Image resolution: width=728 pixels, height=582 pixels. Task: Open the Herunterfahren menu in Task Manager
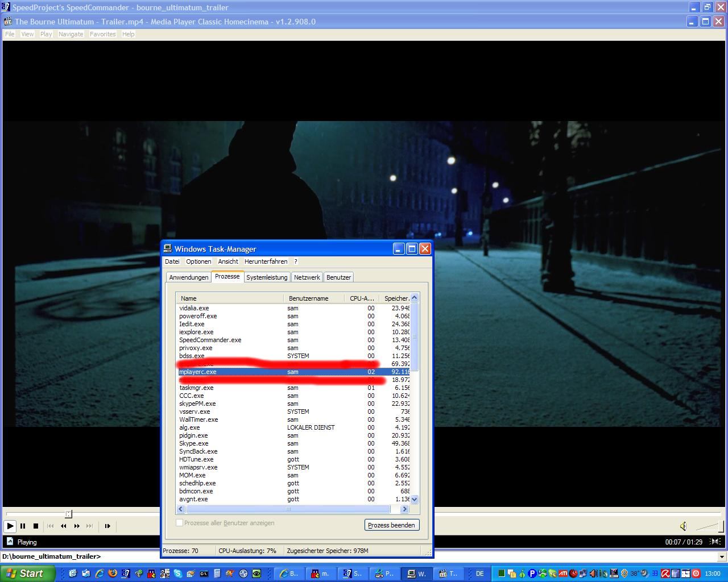click(266, 261)
